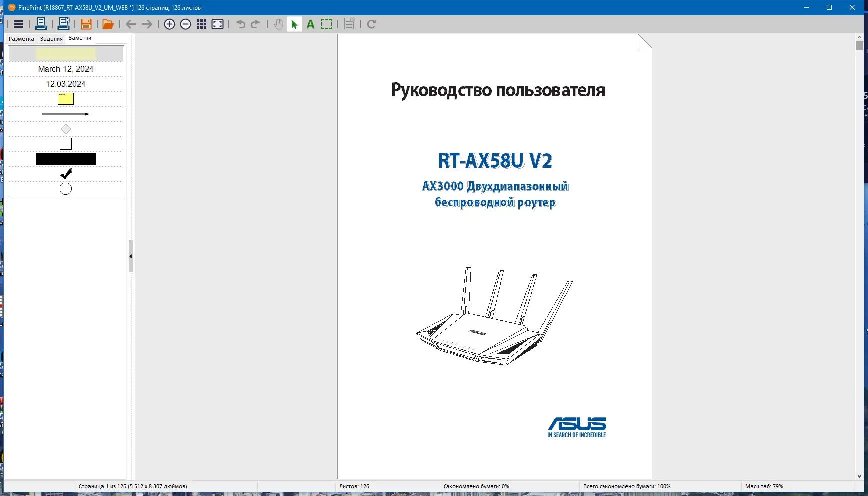Click the 'Страница 1 из 126' status entry
The height and width of the screenshot is (496, 868).
coord(133,486)
